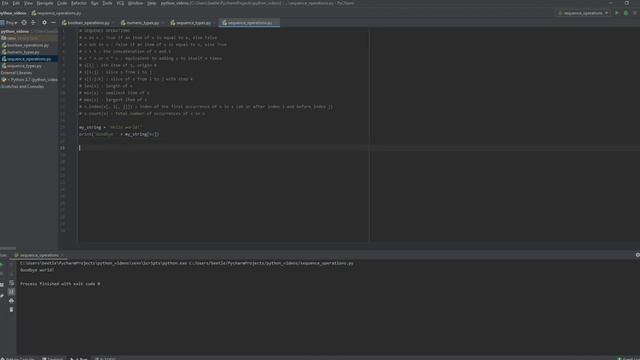This screenshot has width=640, height=360.
Task: Click the rerun icon in Run panel
Action: 2,264
